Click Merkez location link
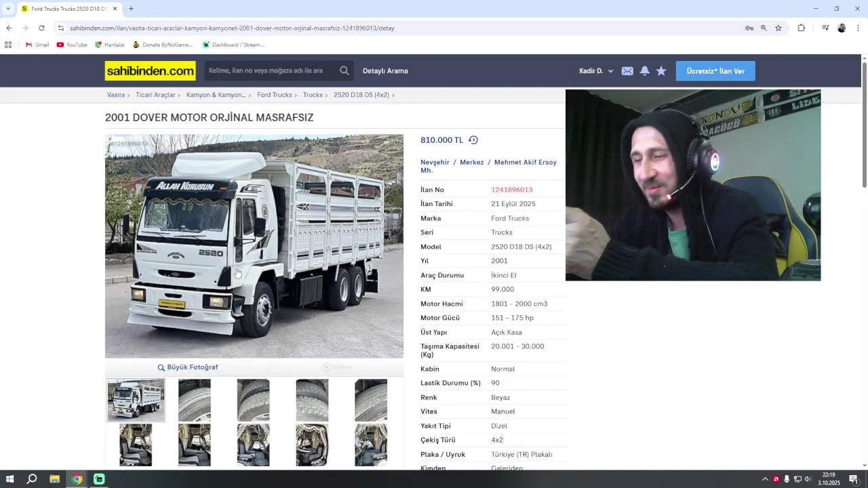The height and width of the screenshot is (488, 868). click(472, 162)
